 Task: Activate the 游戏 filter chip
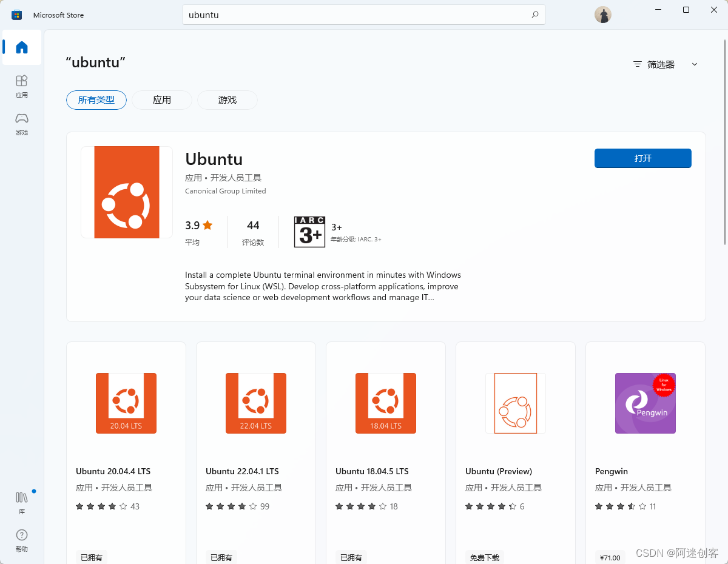(x=227, y=100)
